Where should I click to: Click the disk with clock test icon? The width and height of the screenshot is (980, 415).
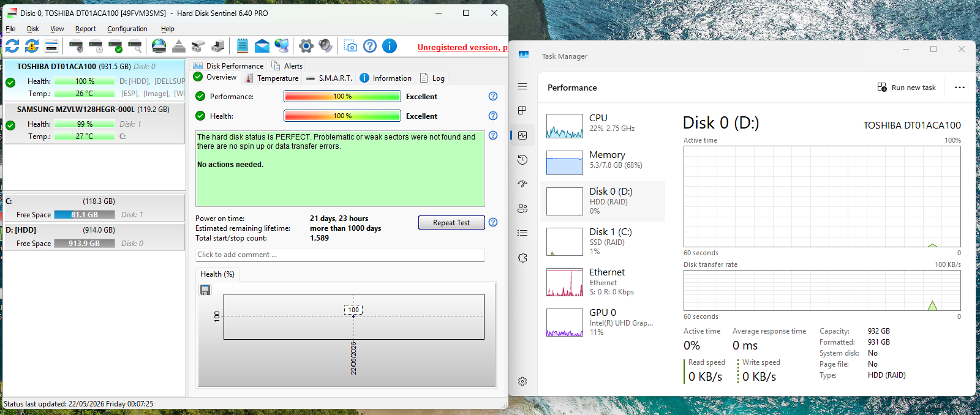click(x=96, y=46)
